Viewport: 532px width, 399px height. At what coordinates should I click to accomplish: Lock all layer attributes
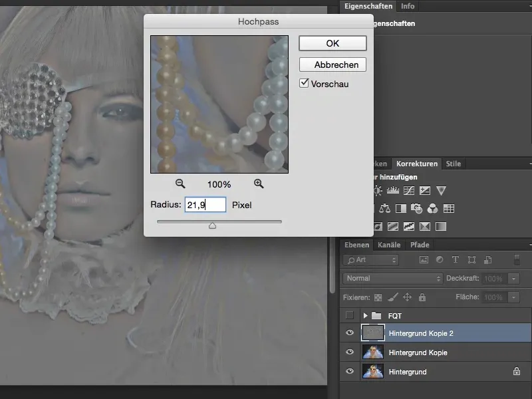click(x=422, y=297)
